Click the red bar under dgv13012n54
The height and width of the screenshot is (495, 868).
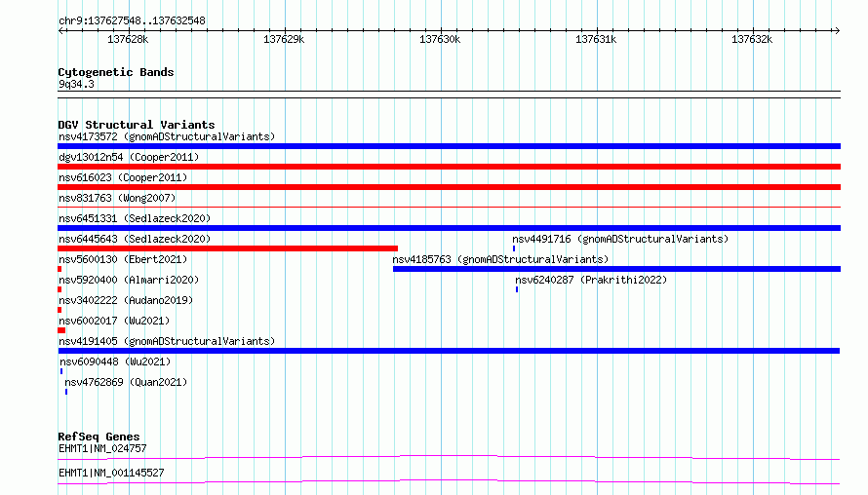click(449, 167)
